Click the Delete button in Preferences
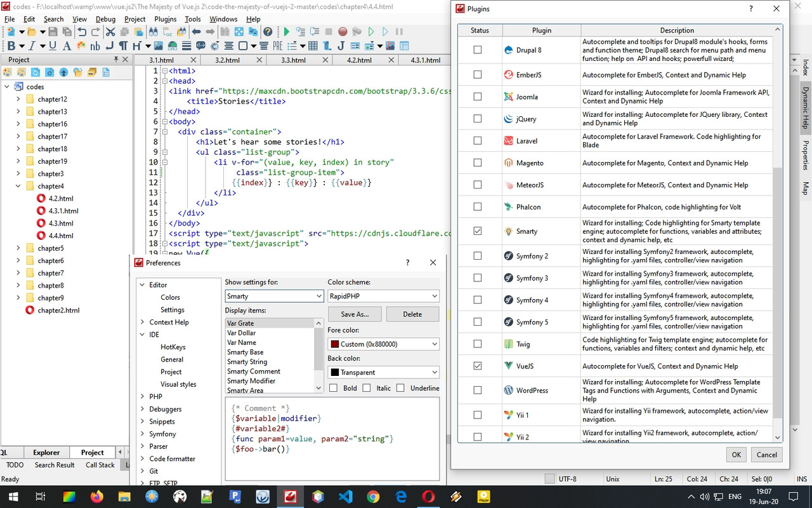The image size is (812, 508). point(412,314)
